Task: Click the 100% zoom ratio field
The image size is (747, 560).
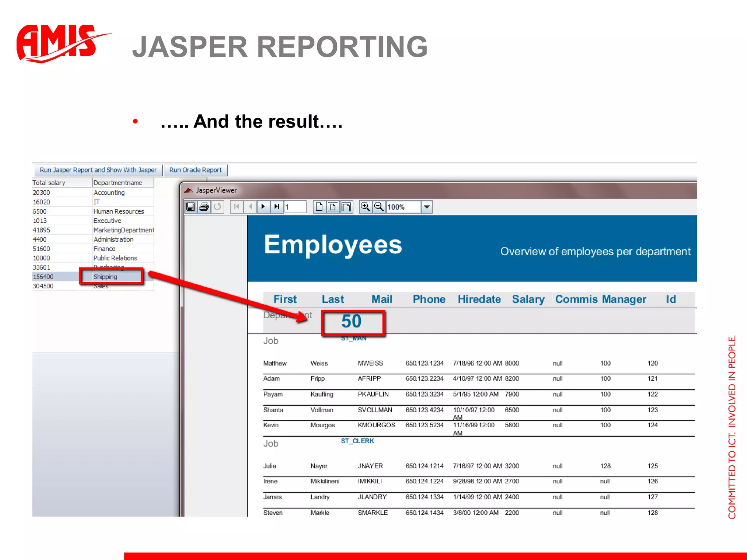Action: (x=404, y=207)
